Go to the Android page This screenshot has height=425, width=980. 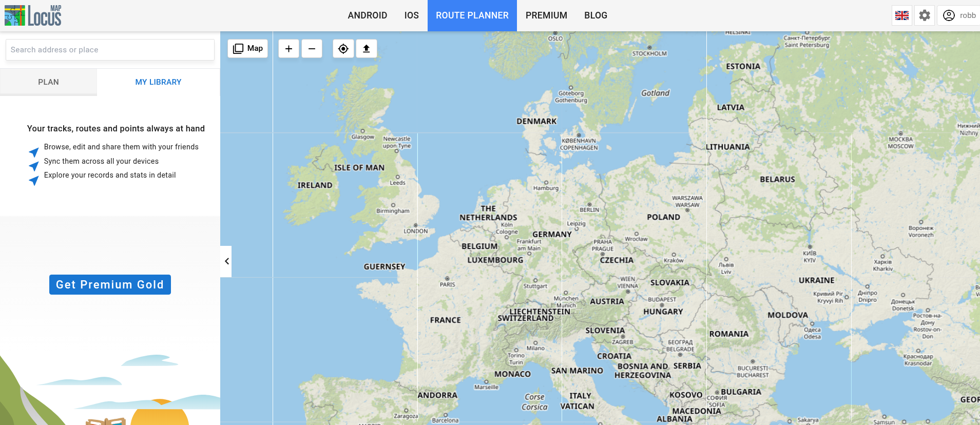[368, 15]
